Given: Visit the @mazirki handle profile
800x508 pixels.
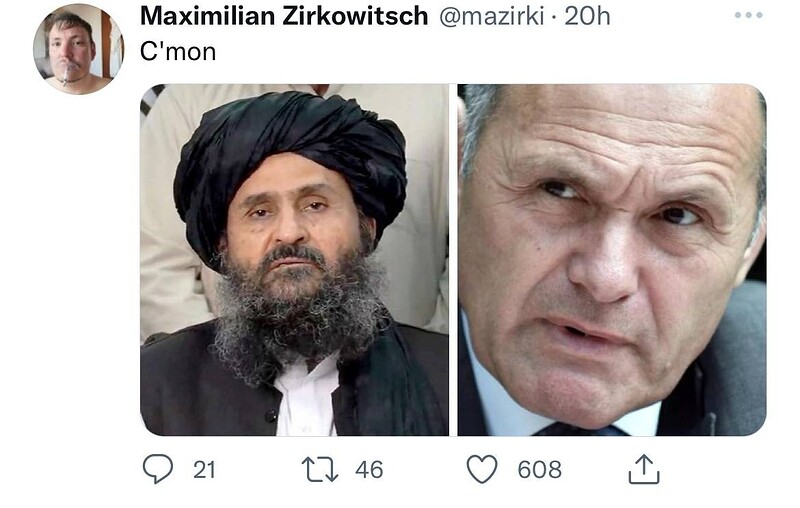Looking at the screenshot, I should (x=491, y=17).
